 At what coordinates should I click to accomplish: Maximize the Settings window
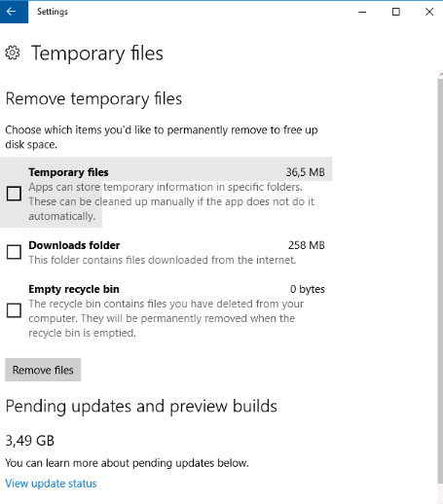pyautogui.click(x=396, y=12)
